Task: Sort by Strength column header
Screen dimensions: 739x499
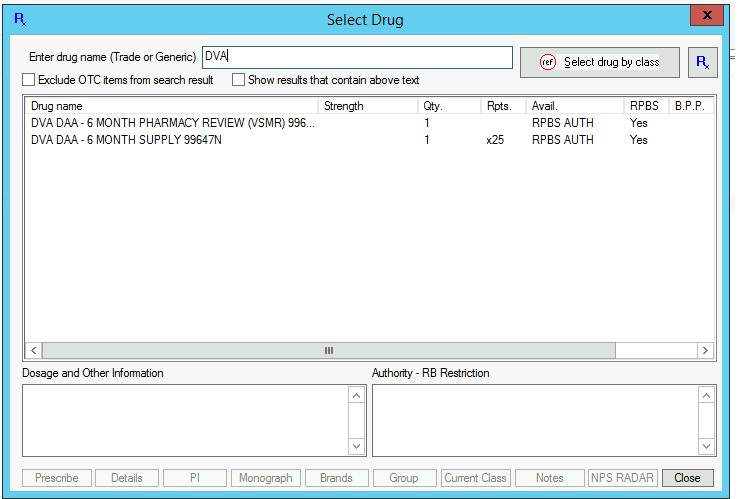Action: [368, 106]
